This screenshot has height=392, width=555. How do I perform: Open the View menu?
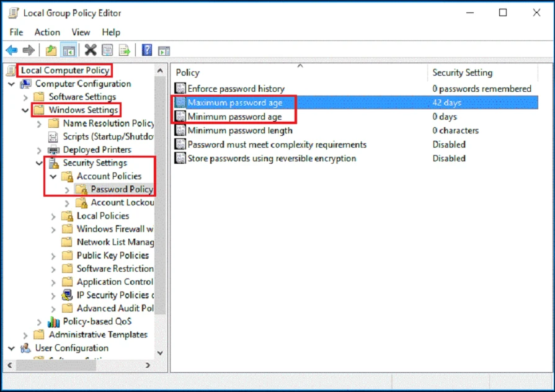point(81,32)
